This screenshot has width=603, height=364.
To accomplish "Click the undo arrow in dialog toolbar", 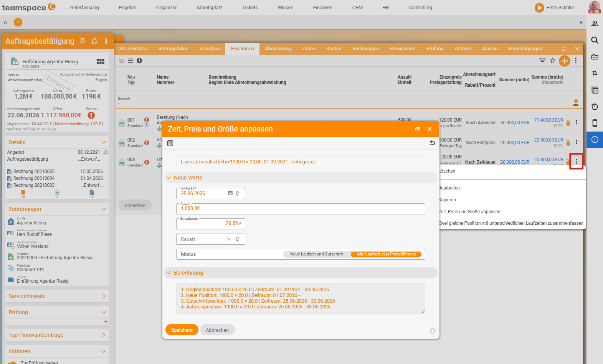I will click(x=432, y=143).
